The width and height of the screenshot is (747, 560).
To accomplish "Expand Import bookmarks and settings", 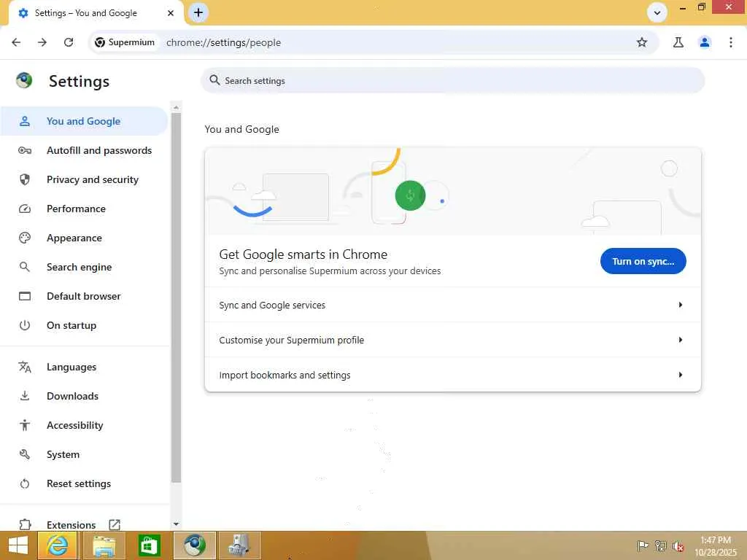I will tap(452, 375).
